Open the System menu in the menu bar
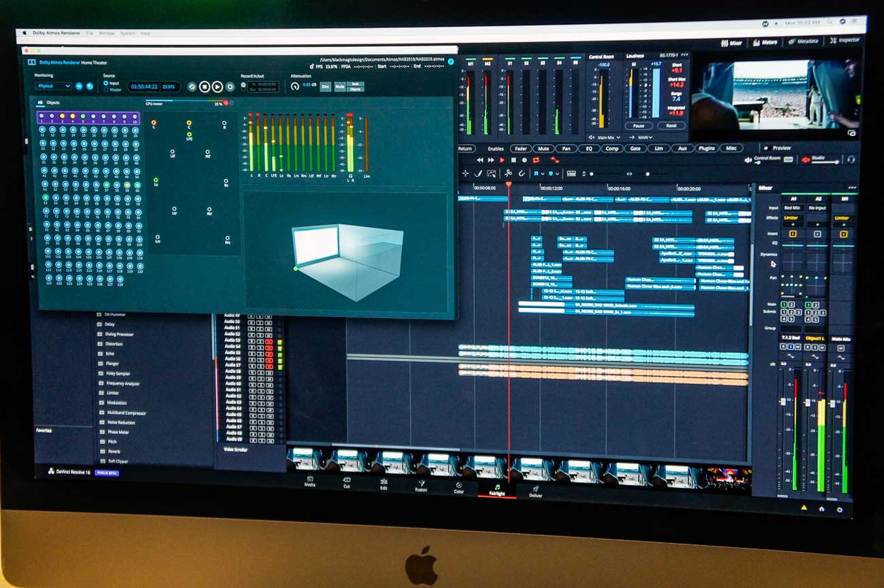The width and height of the screenshot is (884, 588). point(127,33)
